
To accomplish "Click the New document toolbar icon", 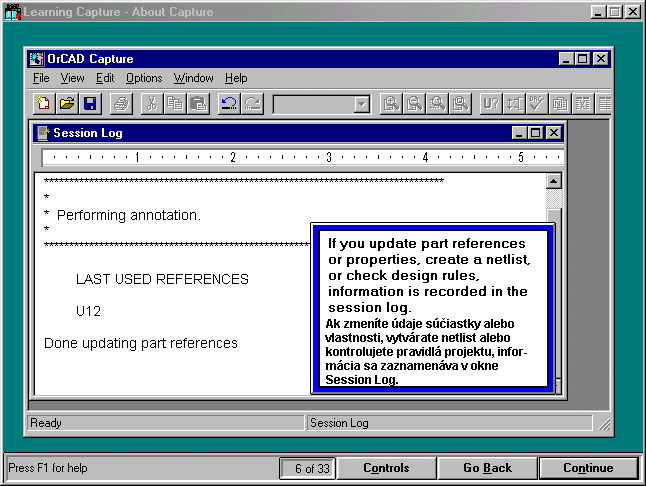I will 44,103.
